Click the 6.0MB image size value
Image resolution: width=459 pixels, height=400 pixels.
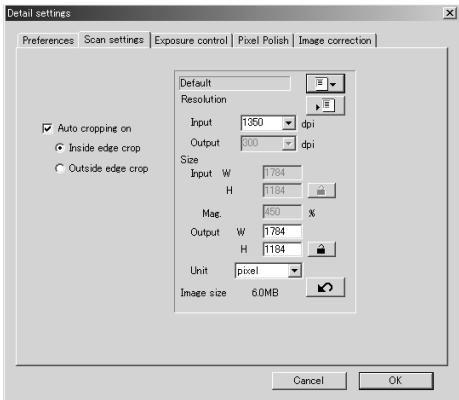pos(265,293)
